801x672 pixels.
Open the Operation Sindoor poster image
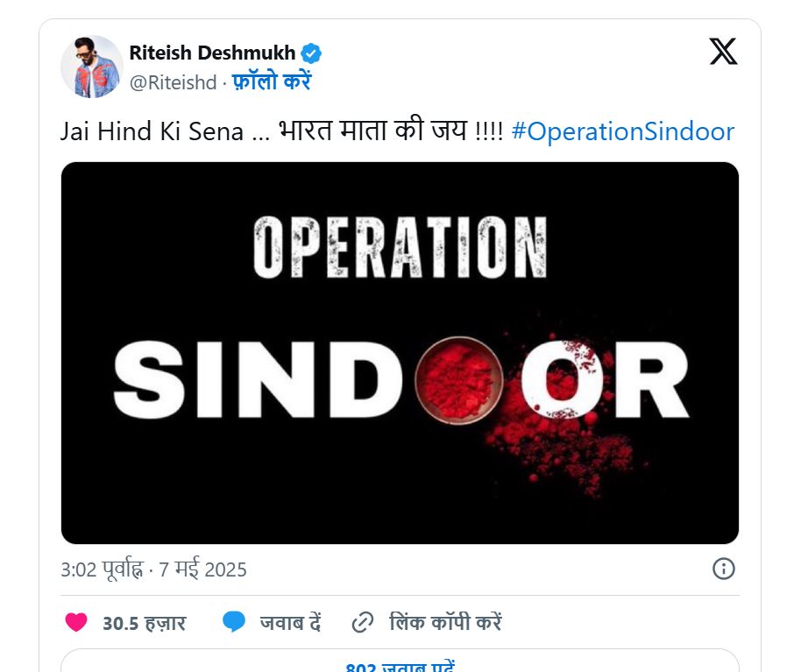pos(400,353)
